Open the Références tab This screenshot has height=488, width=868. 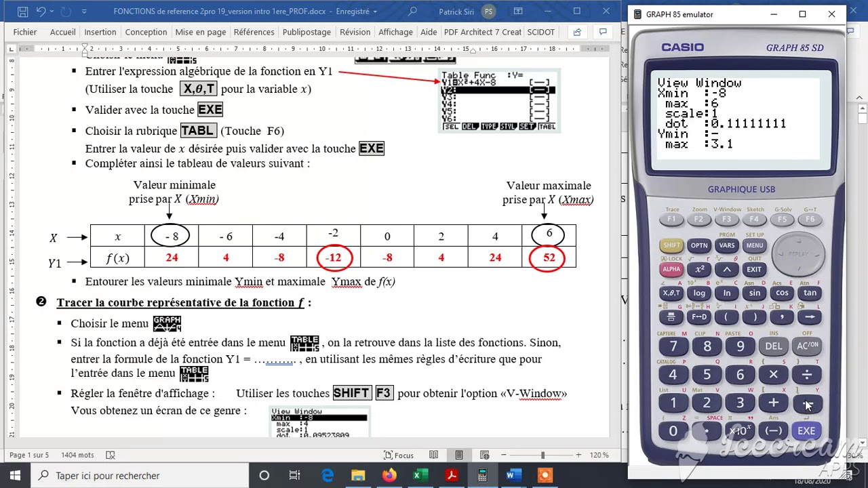[254, 32]
